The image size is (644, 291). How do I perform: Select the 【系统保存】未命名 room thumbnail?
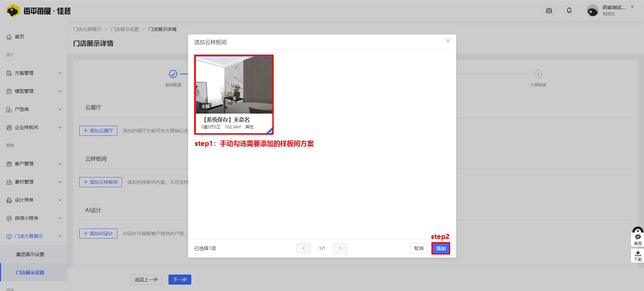pos(234,85)
